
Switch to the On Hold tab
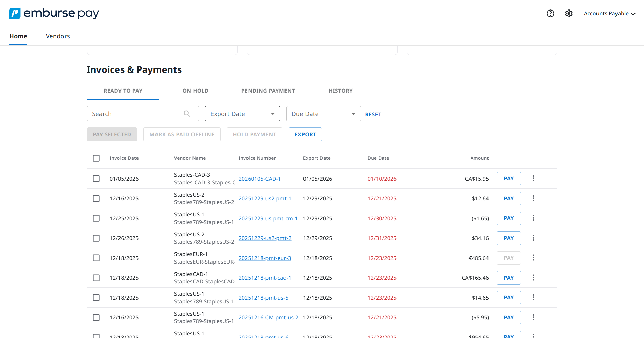[x=195, y=91]
